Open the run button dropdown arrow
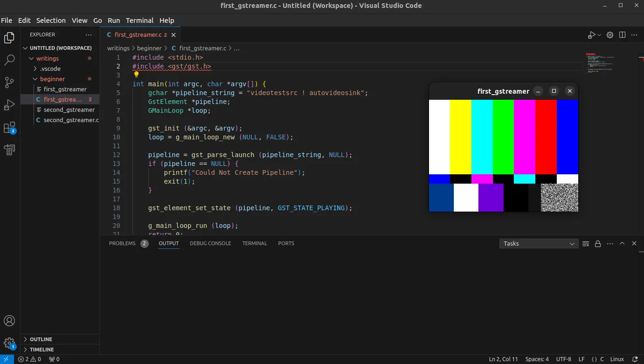Viewport: 644px width, 364px height. (599, 35)
